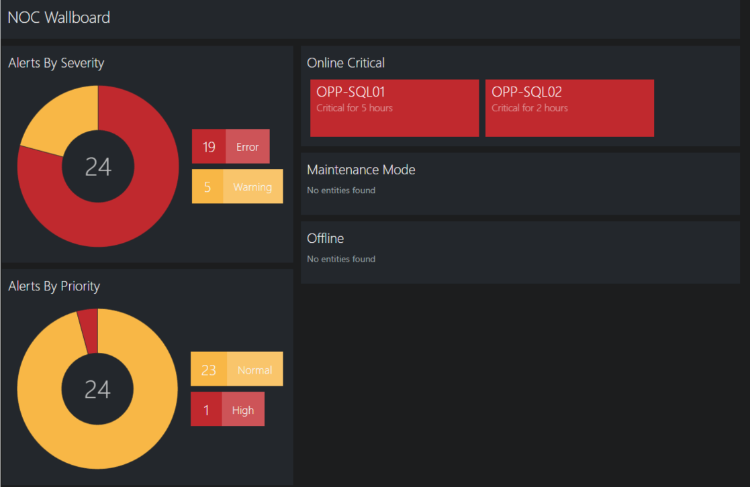
Task: Select the Error legend label
Action: pyautogui.click(x=247, y=146)
